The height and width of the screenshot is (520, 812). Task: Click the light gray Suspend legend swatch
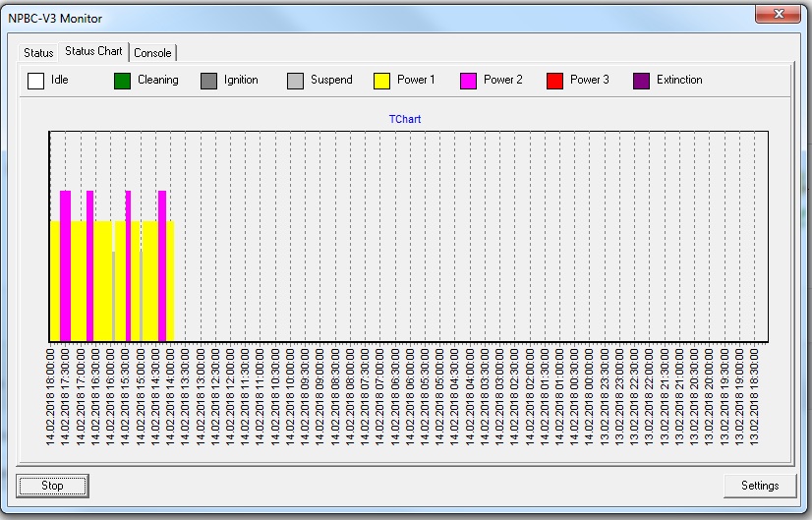click(295, 81)
